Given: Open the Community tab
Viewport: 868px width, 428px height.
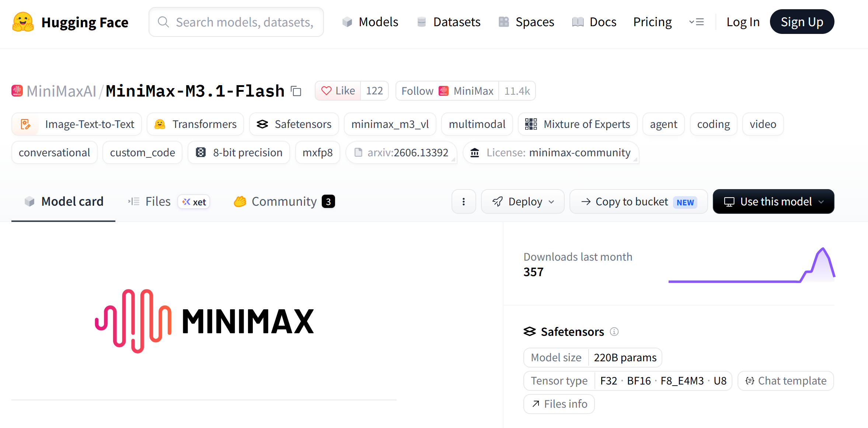Looking at the screenshot, I should coord(284,202).
